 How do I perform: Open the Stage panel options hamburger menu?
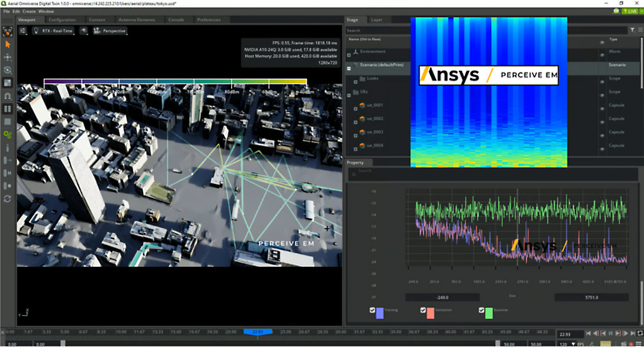[641, 30]
